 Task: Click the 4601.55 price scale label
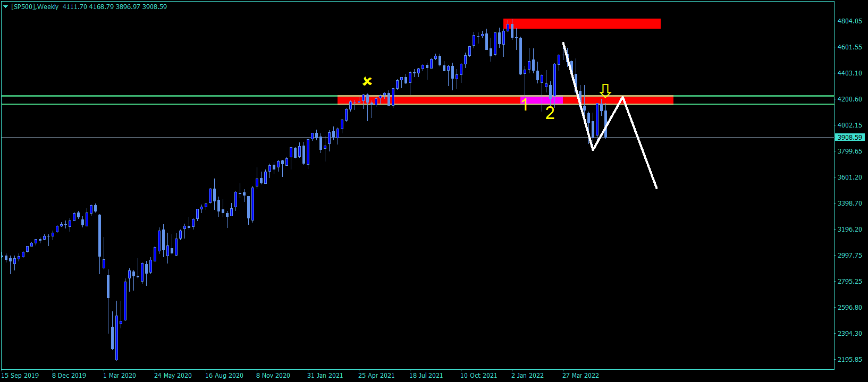tap(849, 47)
